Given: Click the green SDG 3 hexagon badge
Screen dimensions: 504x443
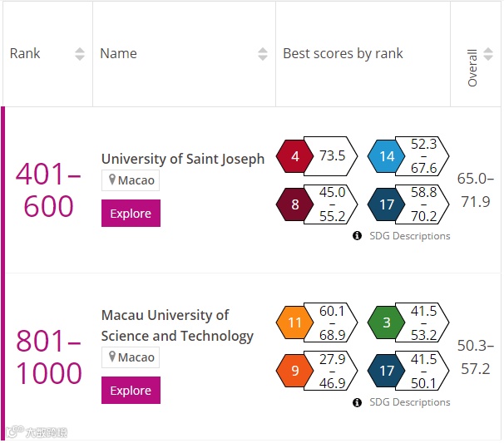Looking at the screenshot, I should pos(387,324).
